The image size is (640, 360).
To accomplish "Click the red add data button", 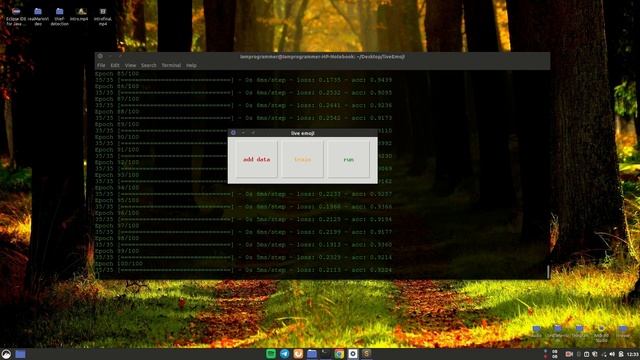I will coord(257,159).
